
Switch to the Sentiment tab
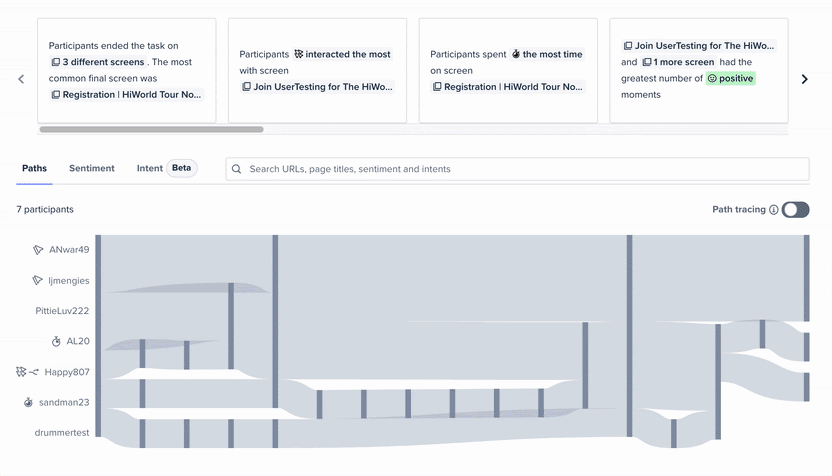(91, 168)
